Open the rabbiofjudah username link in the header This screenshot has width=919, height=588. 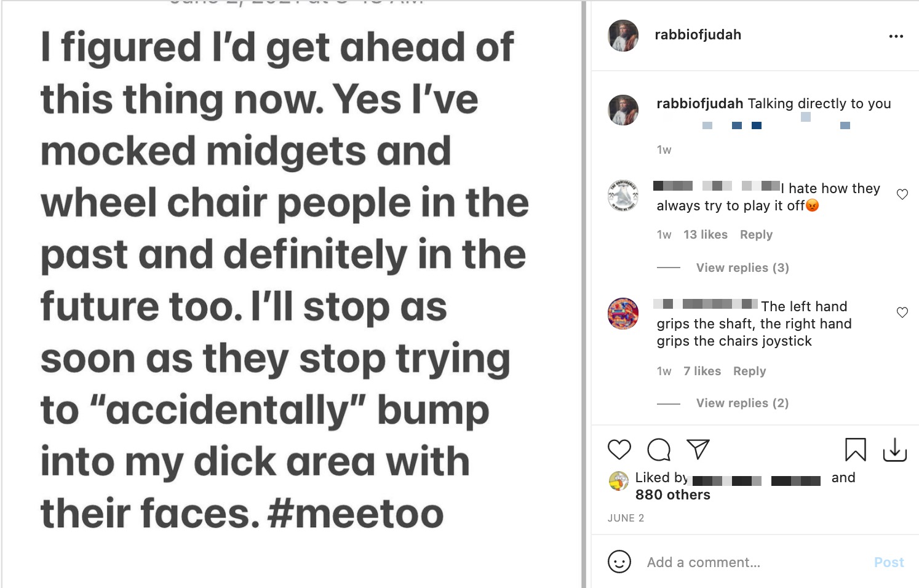point(698,35)
